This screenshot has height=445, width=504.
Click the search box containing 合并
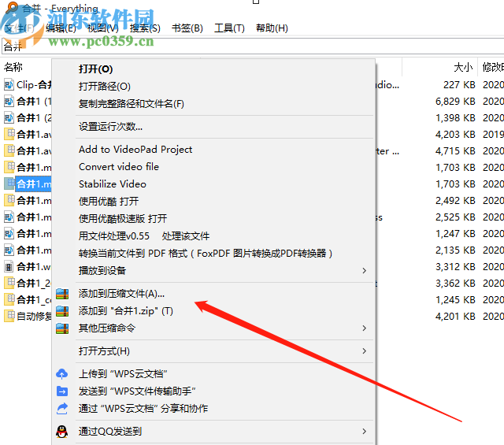(253, 46)
